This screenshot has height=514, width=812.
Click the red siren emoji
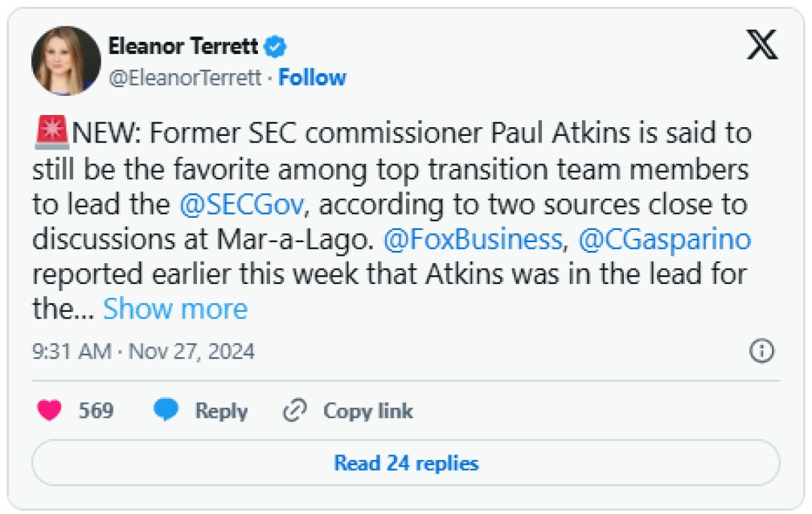pyautogui.click(x=50, y=133)
